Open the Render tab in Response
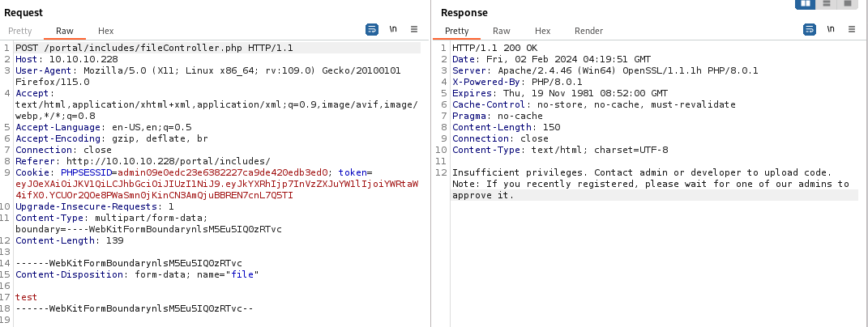The height and width of the screenshot is (327, 868). (x=588, y=31)
